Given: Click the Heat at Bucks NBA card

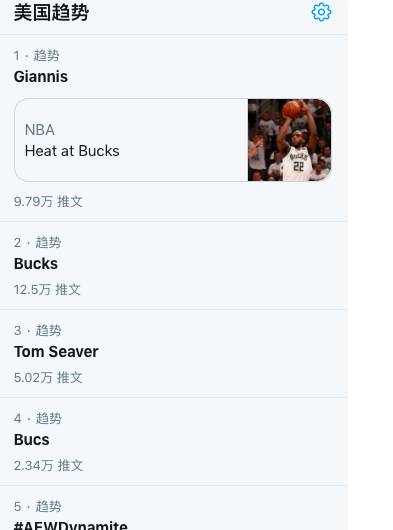Looking at the screenshot, I should 173,140.
